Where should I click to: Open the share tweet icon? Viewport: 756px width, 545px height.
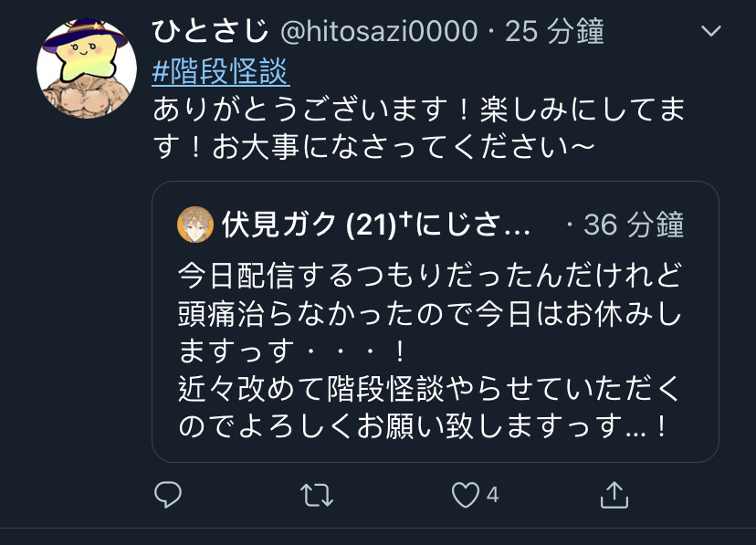(x=614, y=495)
